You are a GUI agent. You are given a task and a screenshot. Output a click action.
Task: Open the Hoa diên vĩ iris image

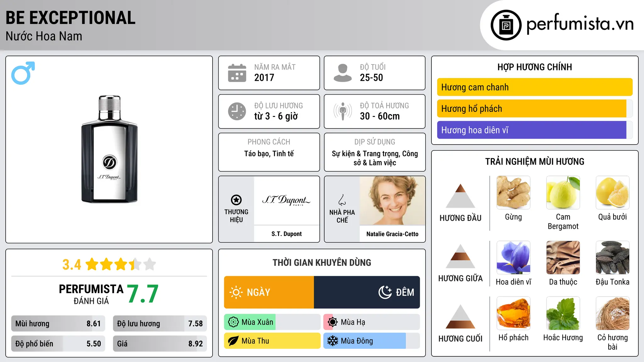coord(514,258)
